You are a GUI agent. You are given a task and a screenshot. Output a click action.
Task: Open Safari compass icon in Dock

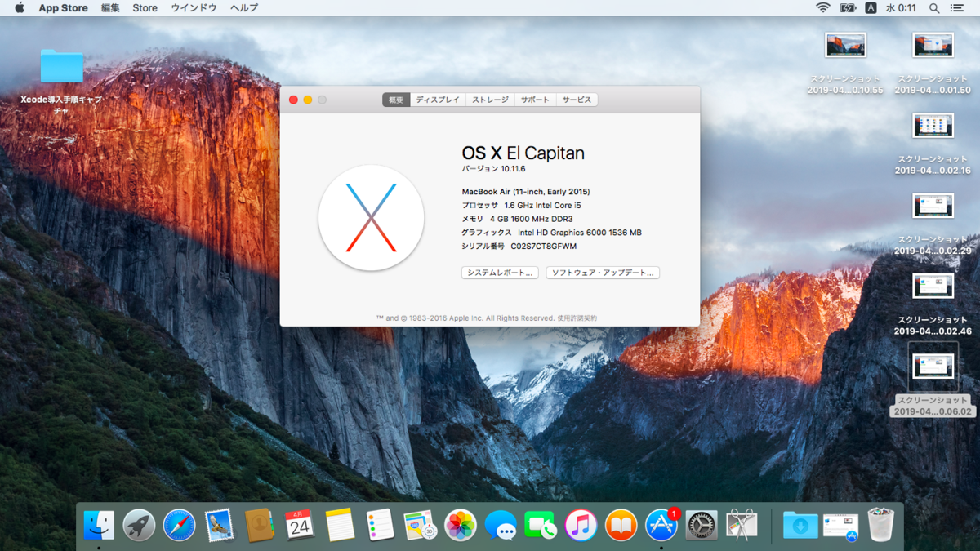180,525
